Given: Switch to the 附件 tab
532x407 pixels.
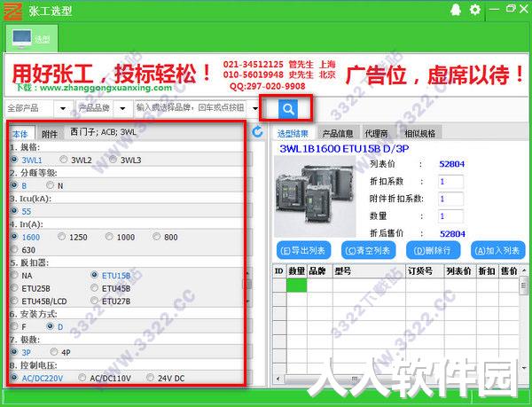Looking at the screenshot, I should pyautogui.click(x=50, y=134).
